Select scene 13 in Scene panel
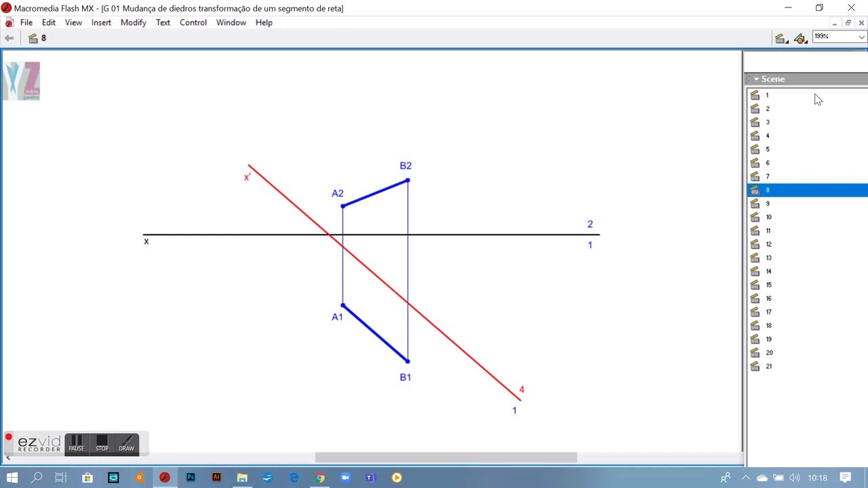Screen dimensions: 868x488 click(x=807, y=258)
